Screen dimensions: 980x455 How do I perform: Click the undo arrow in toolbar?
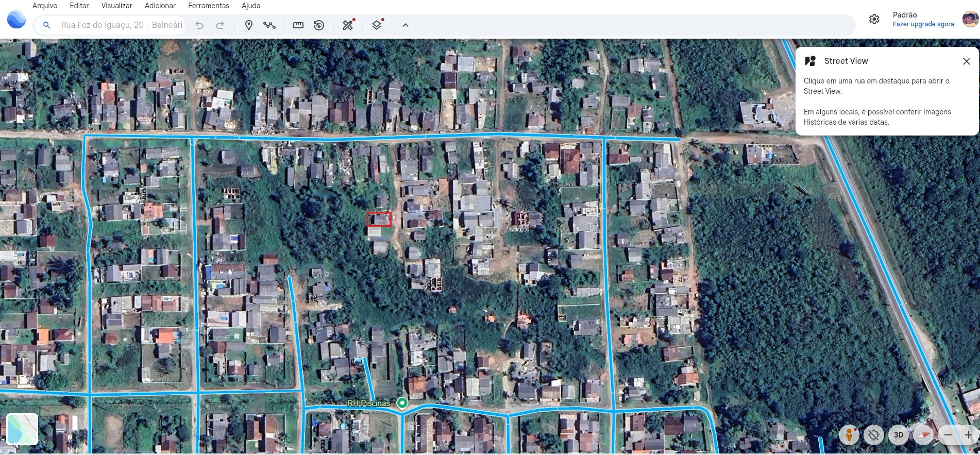point(199,25)
